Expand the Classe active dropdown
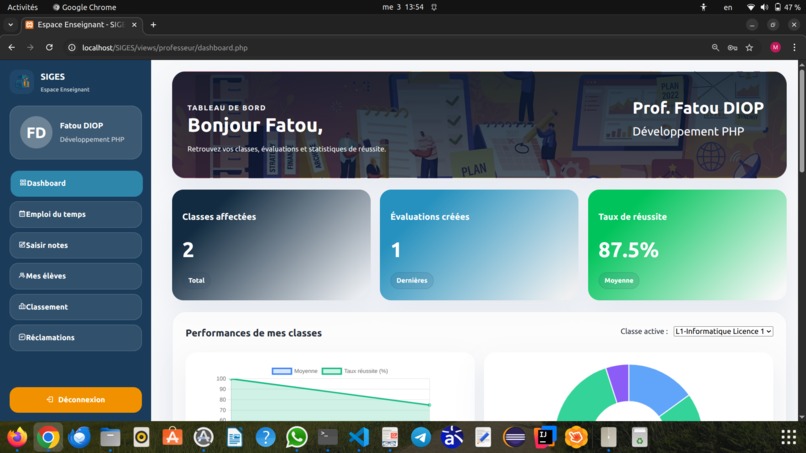 [723, 332]
